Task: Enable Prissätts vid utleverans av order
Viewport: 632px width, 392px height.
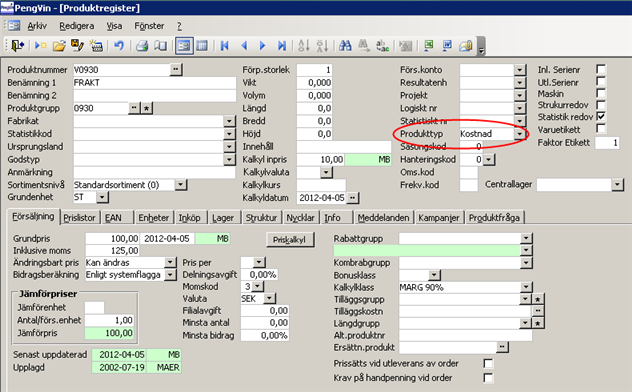Action: 488,363
